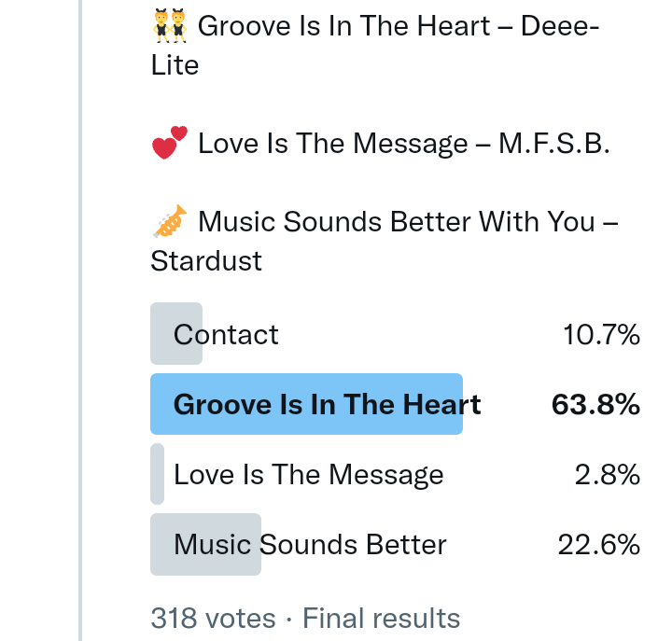Click the dancing twins emoji icon
672x641 pixels.
click(x=170, y=26)
